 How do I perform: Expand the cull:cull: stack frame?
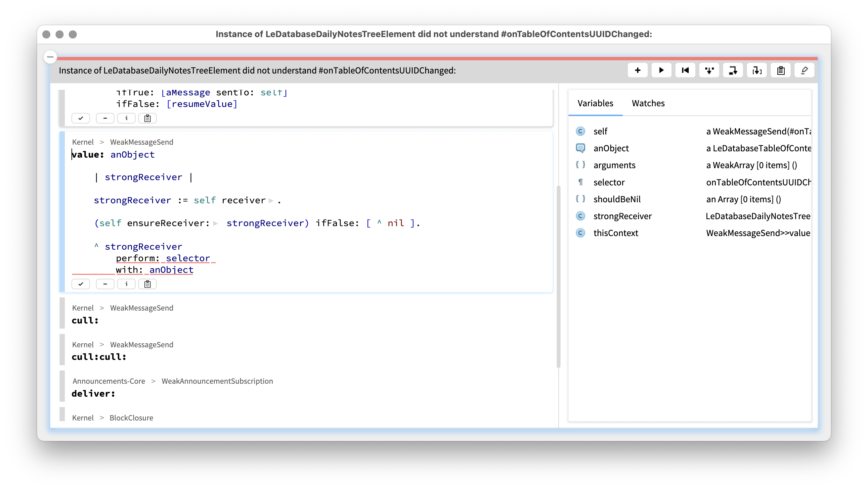tap(99, 357)
